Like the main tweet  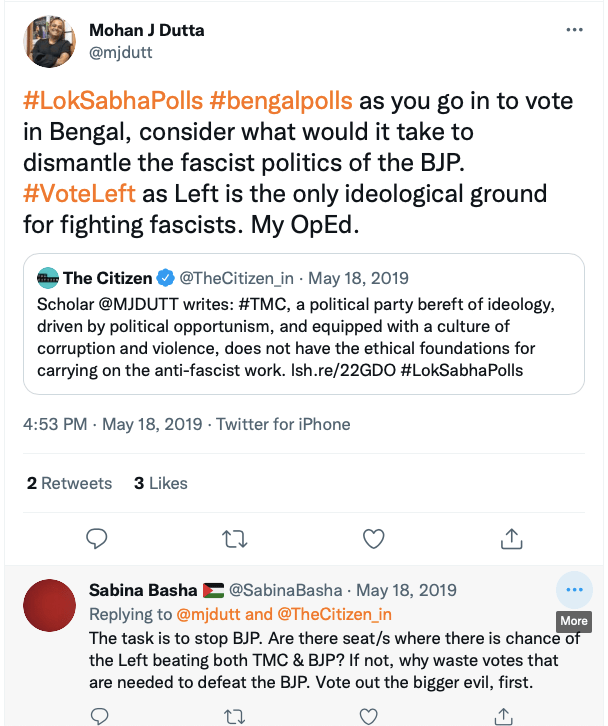tap(373, 538)
